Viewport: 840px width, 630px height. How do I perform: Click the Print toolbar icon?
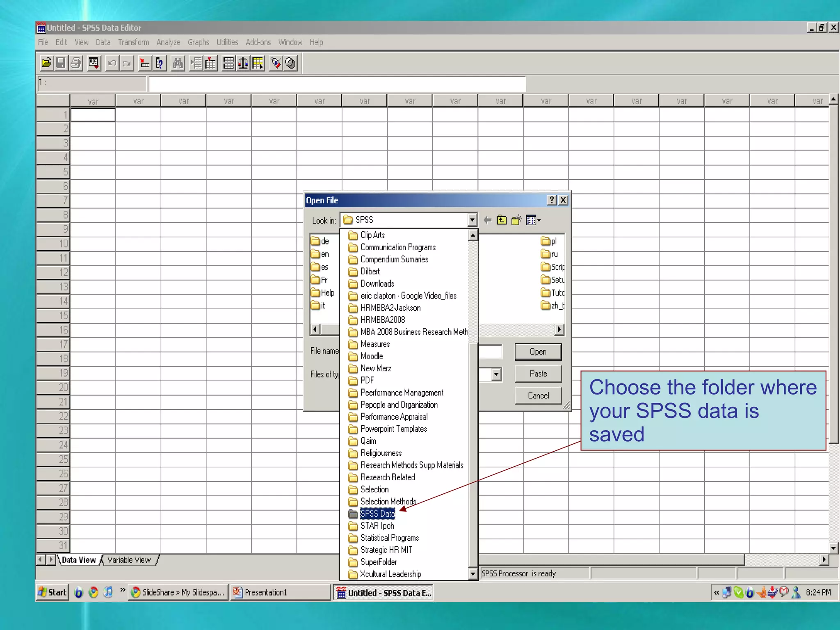76,63
